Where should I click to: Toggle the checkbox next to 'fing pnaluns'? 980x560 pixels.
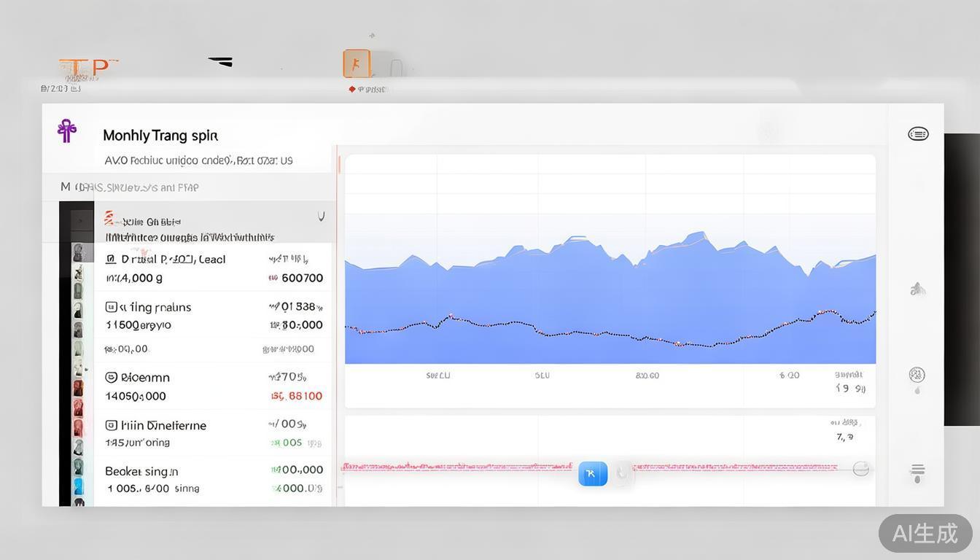[x=111, y=307]
